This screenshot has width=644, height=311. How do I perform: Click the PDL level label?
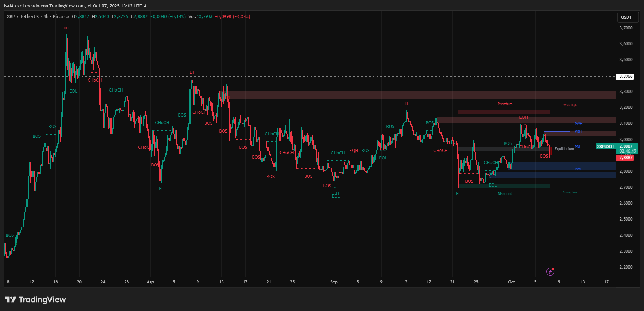pyautogui.click(x=578, y=147)
